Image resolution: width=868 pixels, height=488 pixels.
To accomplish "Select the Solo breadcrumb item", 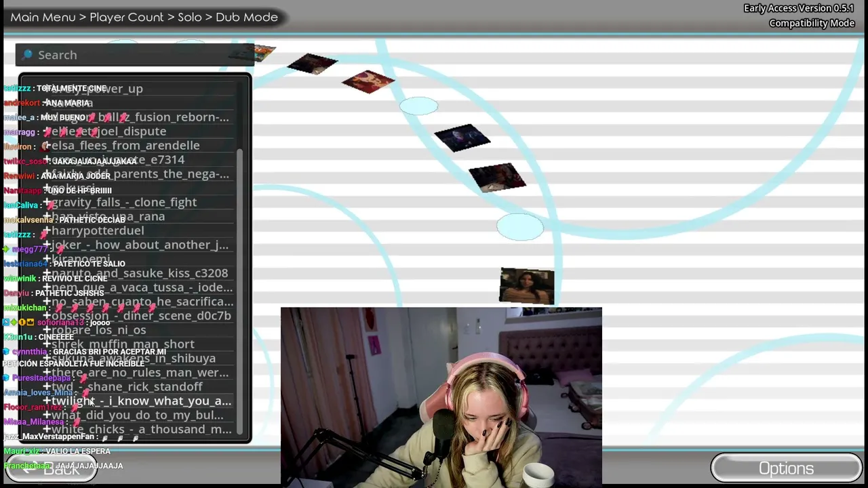I will click(x=190, y=17).
